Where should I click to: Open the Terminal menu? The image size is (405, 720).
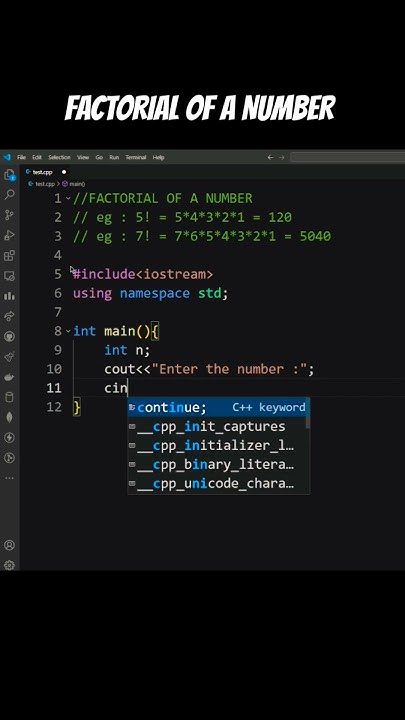click(x=135, y=157)
